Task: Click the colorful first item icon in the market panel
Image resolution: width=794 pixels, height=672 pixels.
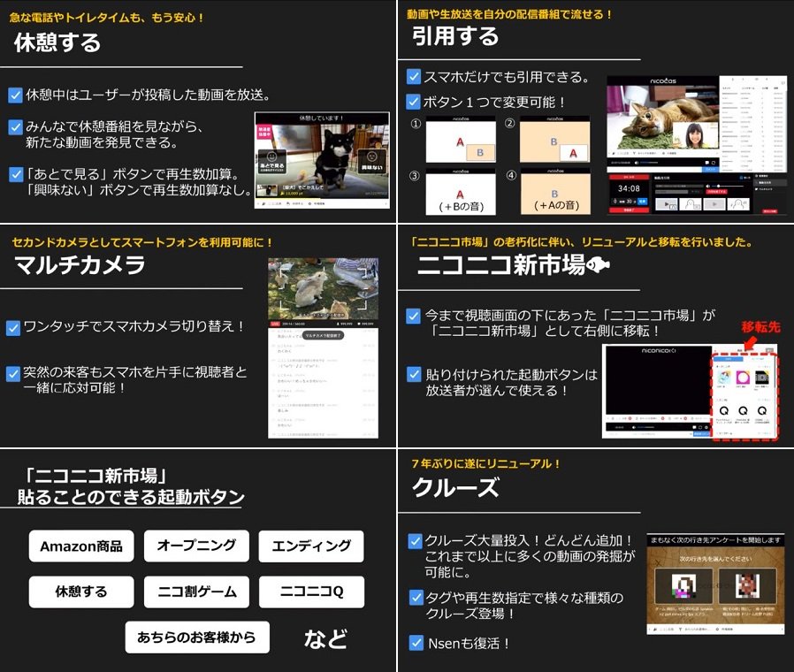Action: (724, 378)
